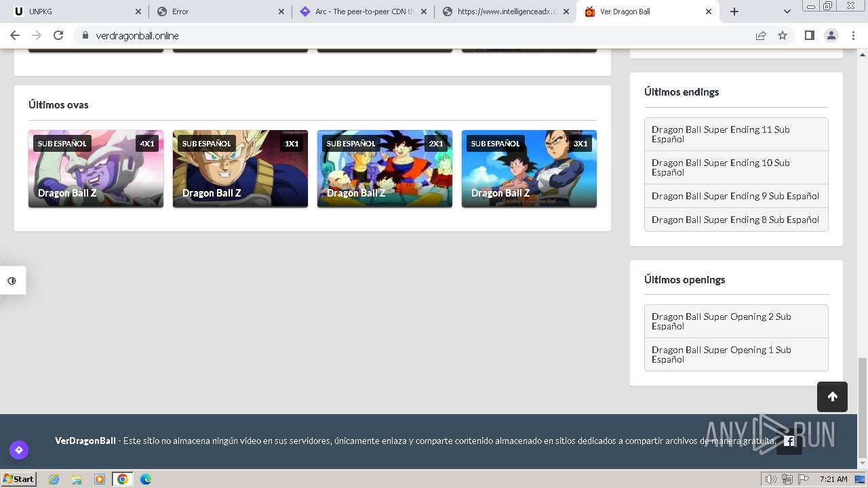Viewport: 868px width, 488px height.
Task: Open Dragon Ball Super Ending 8 Sub Español
Action: (x=736, y=220)
